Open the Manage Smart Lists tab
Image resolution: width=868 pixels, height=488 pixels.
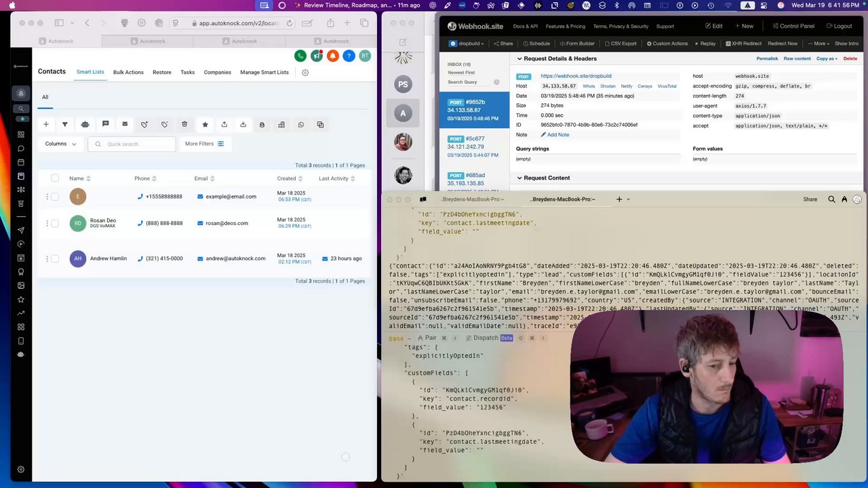pos(264,73)
